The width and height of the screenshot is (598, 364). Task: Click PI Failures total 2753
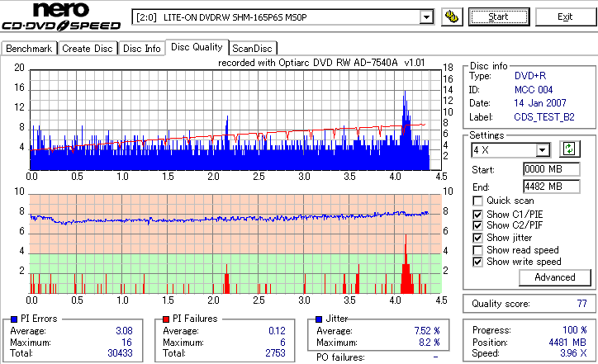pyautogui.click(x=275, y=353)
